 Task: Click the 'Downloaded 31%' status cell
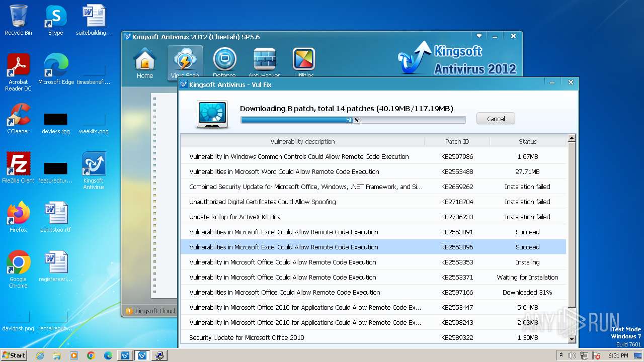[x=527, y=292]
